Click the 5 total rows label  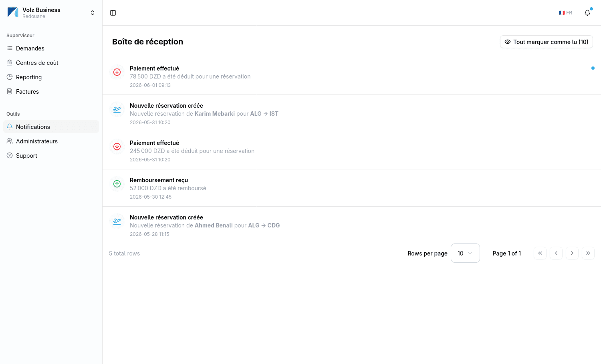point(124,253)
